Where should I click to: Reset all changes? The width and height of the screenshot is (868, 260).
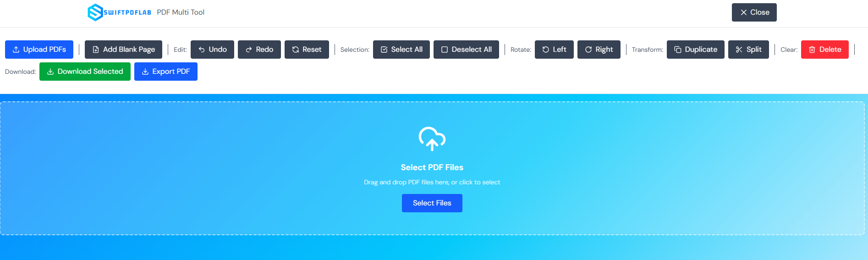click(307, 50)
